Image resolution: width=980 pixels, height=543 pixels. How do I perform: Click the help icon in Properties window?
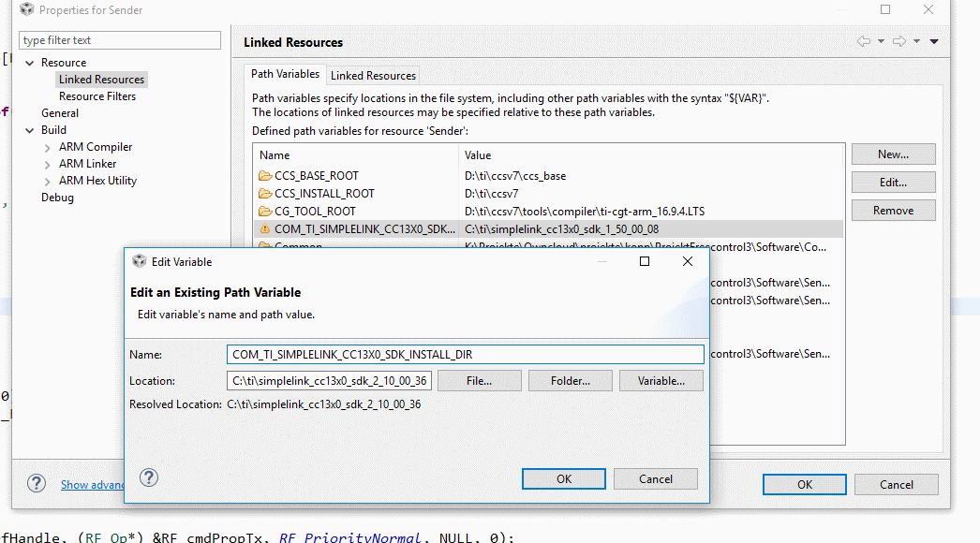pos(37,483)
